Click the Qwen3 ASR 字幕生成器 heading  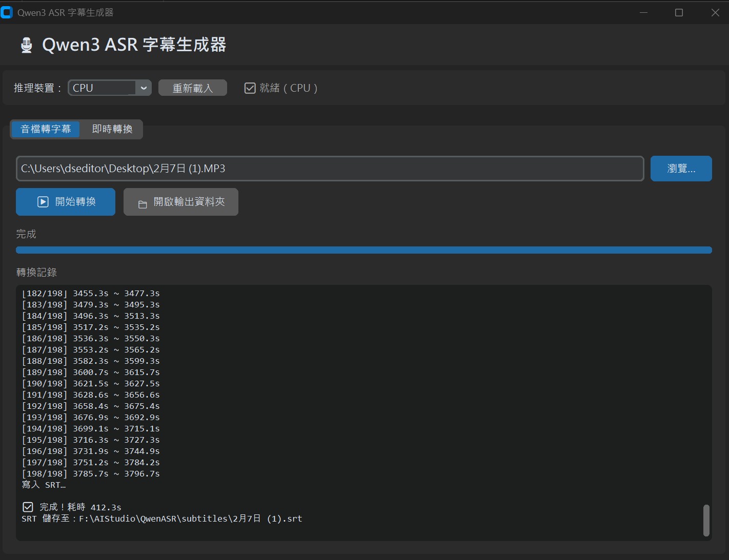[x=134, y=45]
